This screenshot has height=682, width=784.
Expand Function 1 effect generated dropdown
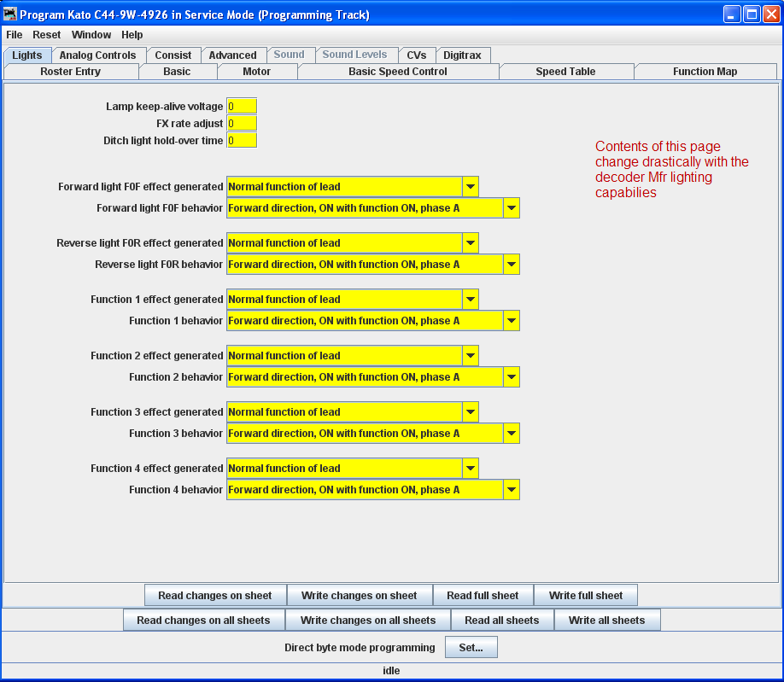click(470, 300)
